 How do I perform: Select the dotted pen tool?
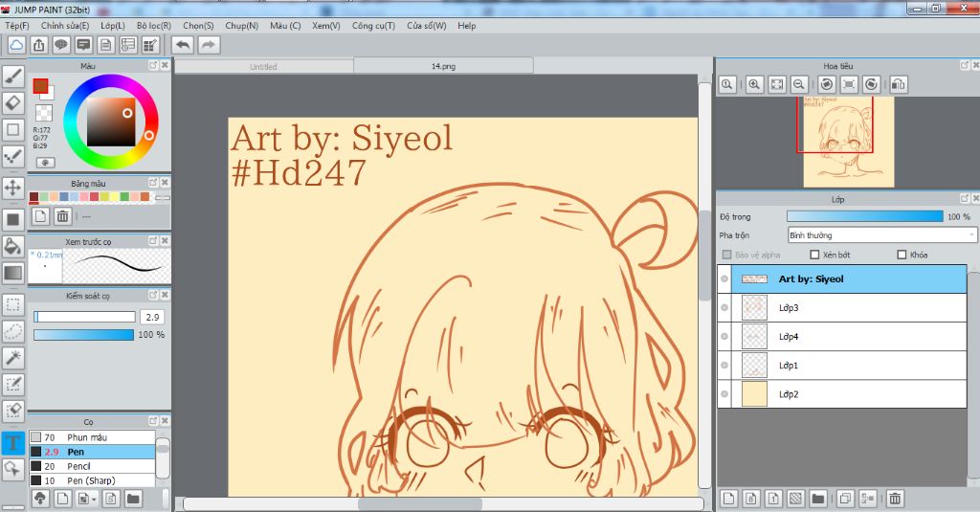tap(13, 157)
